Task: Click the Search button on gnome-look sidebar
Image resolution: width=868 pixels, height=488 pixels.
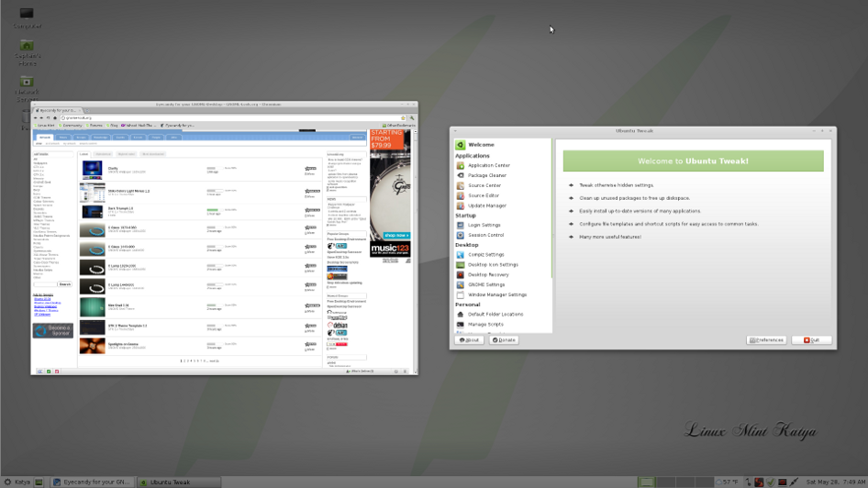Action: tap(65, 284)
